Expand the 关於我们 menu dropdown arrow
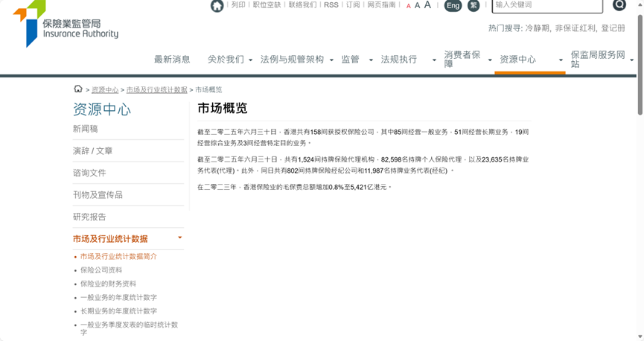Screen dimensions: 644x341 [251, 60]
